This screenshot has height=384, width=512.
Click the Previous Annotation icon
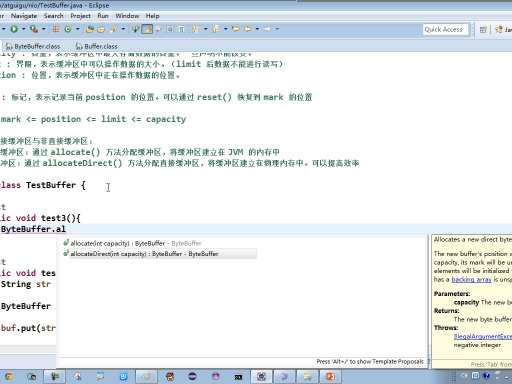[x=215, y=29]
